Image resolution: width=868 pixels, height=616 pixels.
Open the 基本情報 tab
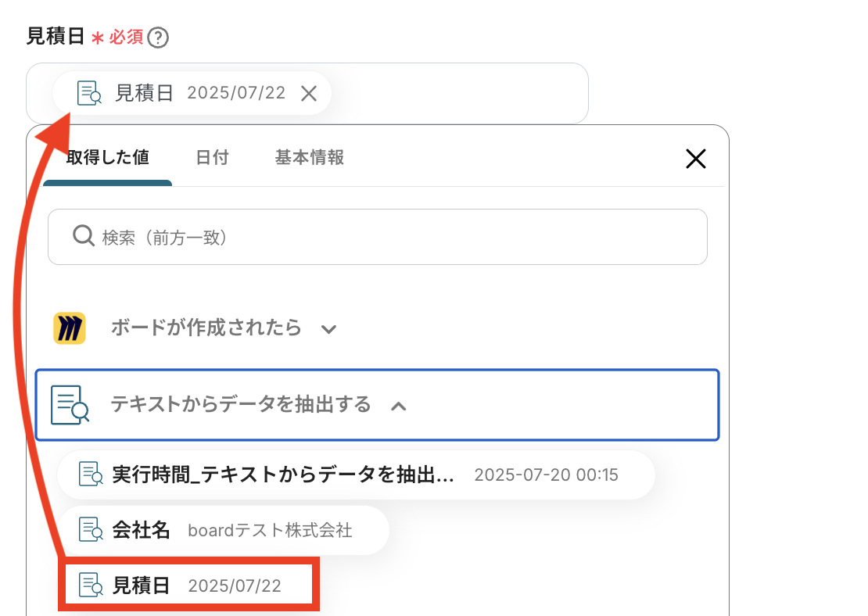tap(310, 158)
